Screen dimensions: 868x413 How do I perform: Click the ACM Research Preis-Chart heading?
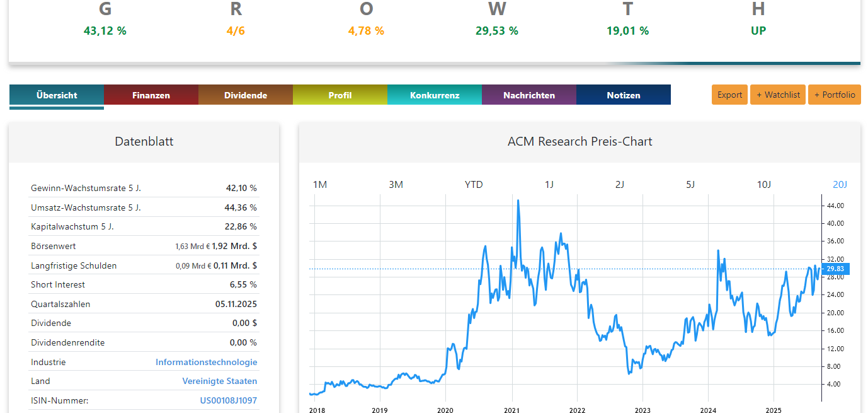[x=580, y=142]
